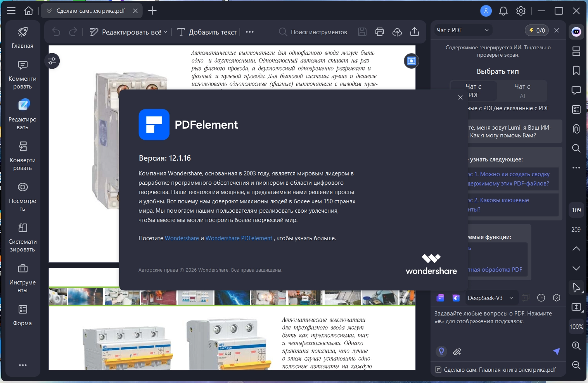The height and width of the screenshot is (383, 588).
Task: Open the Форма sidebar tab
Action: (x=22, y=315)
